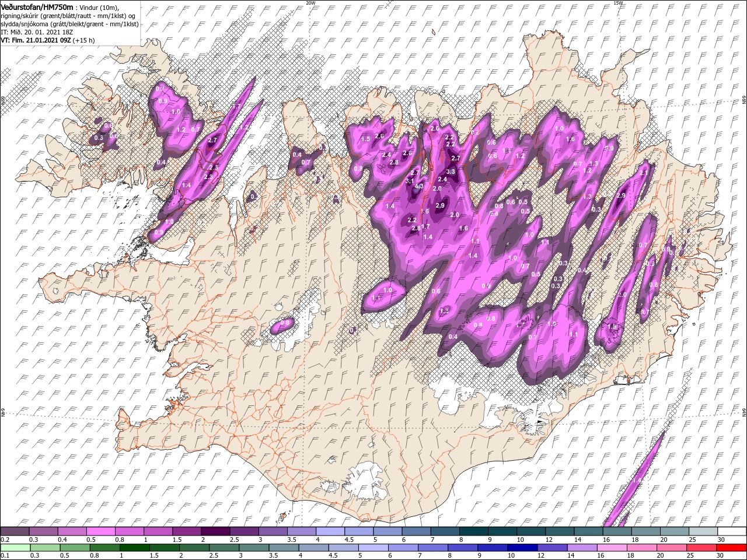Click the 15W longitude label
Screen dimensions: 747x560
618,3
